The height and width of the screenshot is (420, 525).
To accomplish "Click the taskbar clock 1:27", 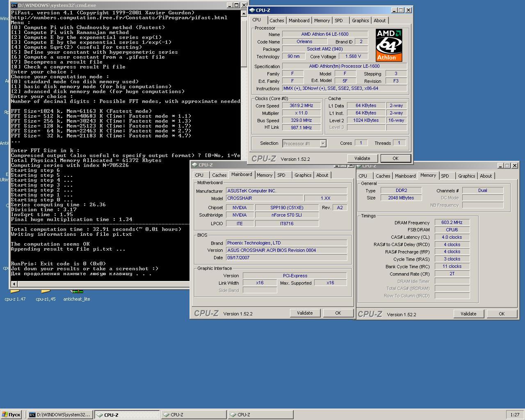I will pos(515,415).
